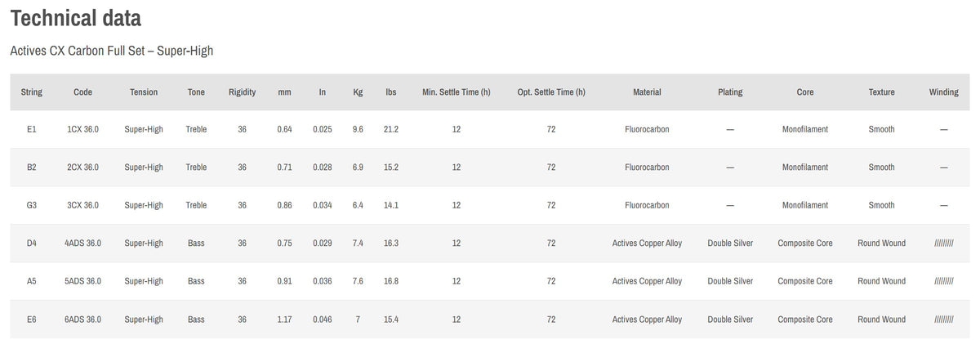Click "Composite Core" in the E6 row
The height and width of the screenshot is (353, 980).
[x=805, y=319]
